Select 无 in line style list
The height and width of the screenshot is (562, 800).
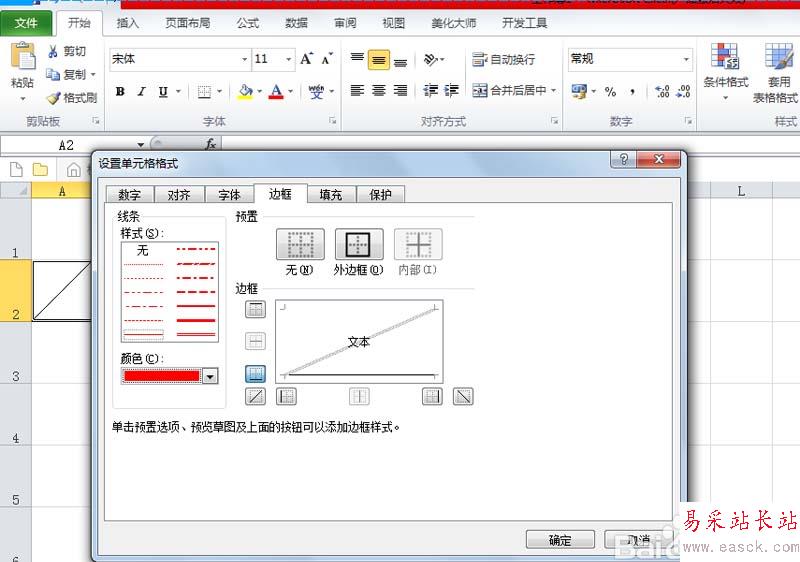point(143,250)
